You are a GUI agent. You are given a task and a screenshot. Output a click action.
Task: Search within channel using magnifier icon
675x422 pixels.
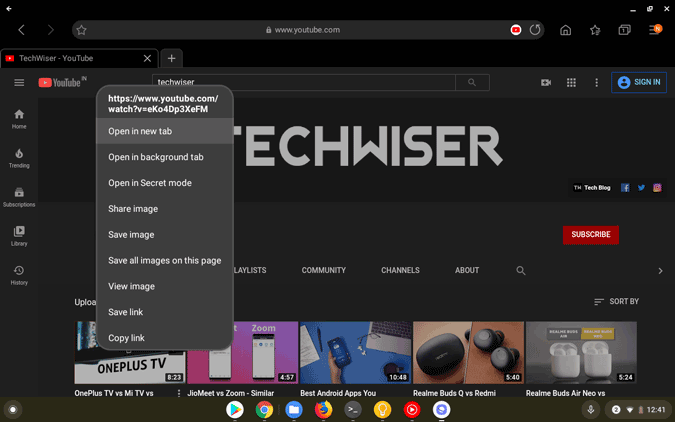pyautogui.click(x=521, y=270)
